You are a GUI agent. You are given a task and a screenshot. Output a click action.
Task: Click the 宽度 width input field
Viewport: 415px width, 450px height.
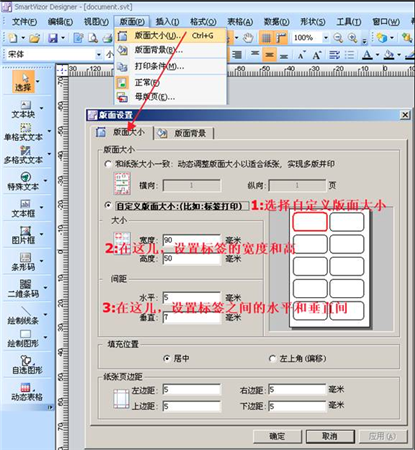192,240
